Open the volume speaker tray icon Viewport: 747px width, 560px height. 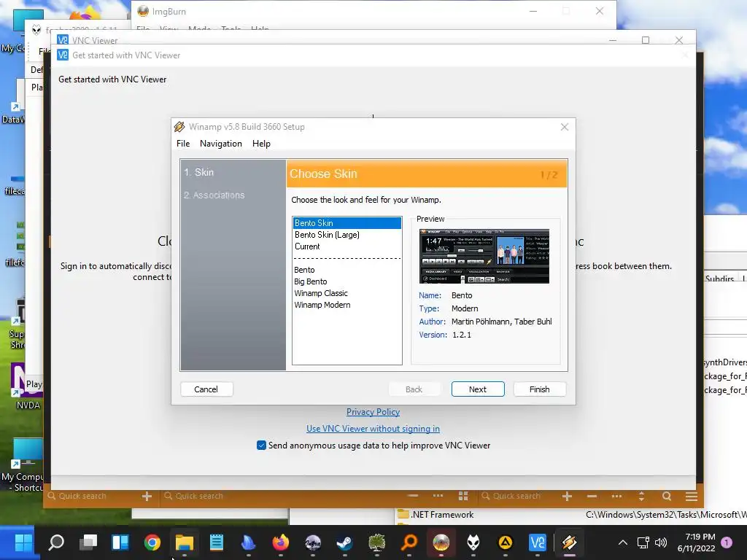[661, 542]
